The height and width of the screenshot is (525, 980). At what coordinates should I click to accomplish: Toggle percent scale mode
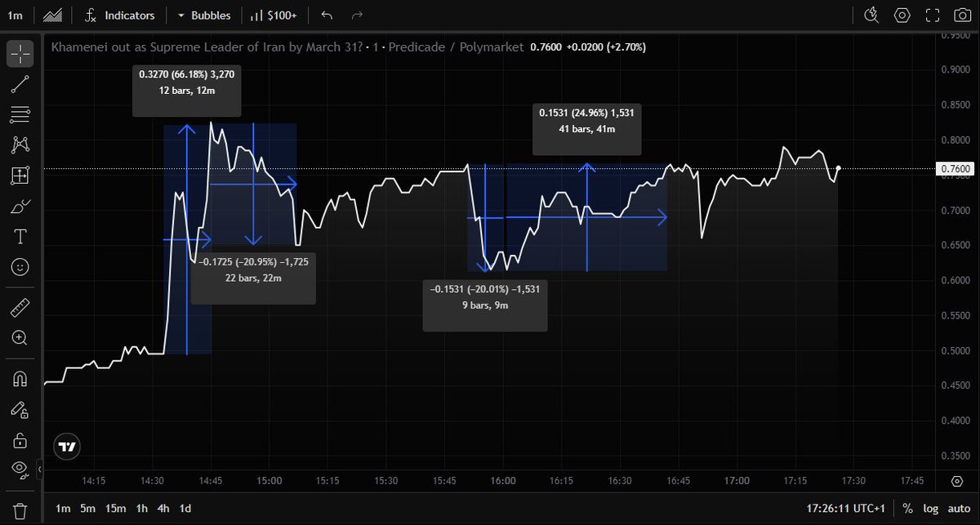tap(907, 508)
